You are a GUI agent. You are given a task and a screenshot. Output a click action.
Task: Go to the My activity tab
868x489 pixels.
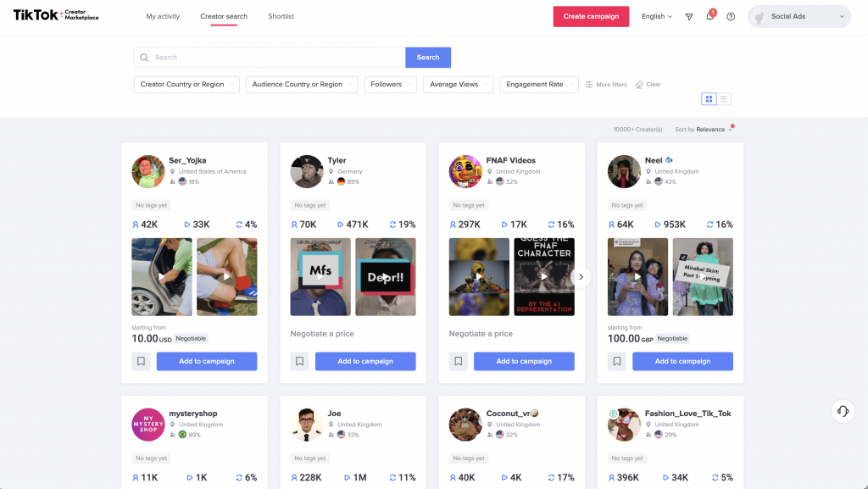click(x=163, y=17)
